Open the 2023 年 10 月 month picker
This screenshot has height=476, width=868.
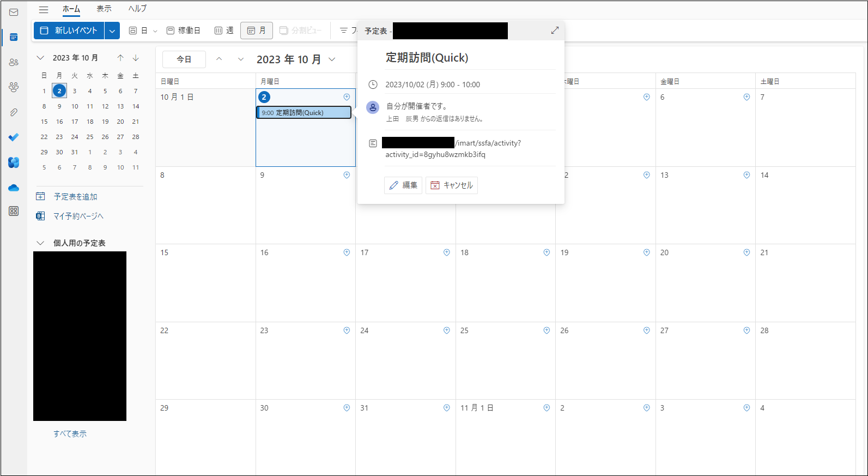(x=296, y=59)
